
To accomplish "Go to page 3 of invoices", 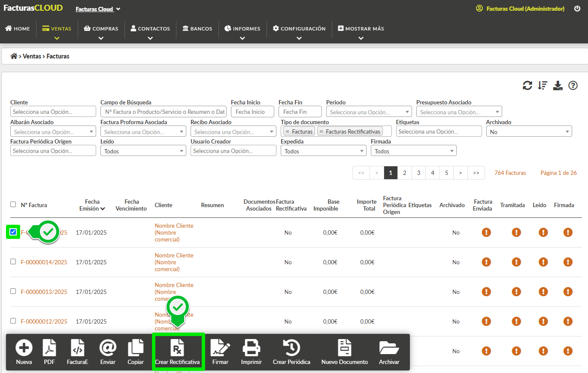I will pos(418,173).
